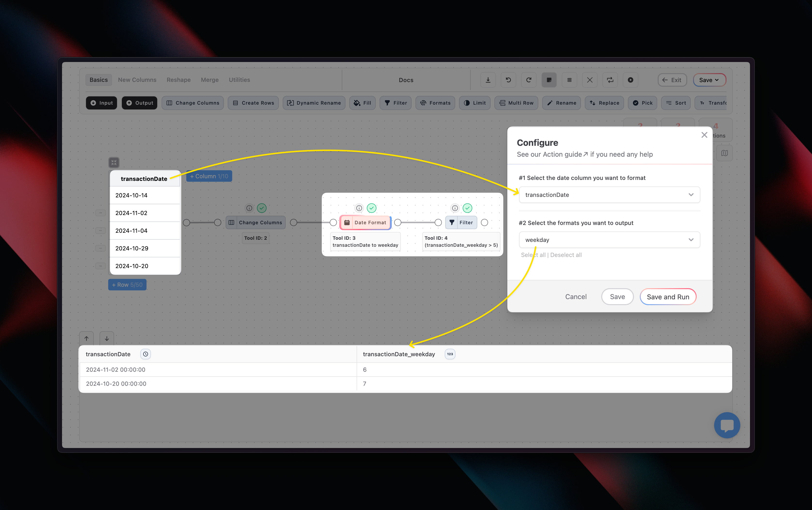812x510 pixels.
Task: Toggle the grid hash icon
Action: pos(569,80)
